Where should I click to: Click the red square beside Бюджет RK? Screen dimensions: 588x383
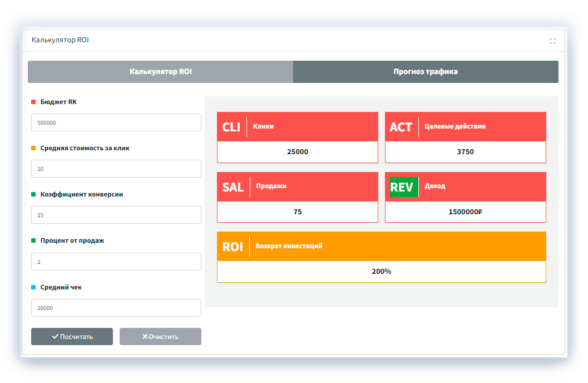pyautogui.click(x=33, y=102)
